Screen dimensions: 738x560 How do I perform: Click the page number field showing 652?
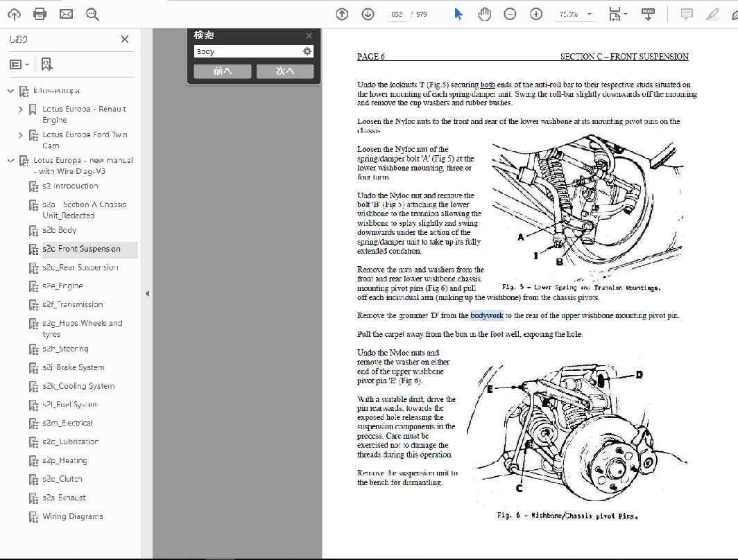tap(397, 15)
